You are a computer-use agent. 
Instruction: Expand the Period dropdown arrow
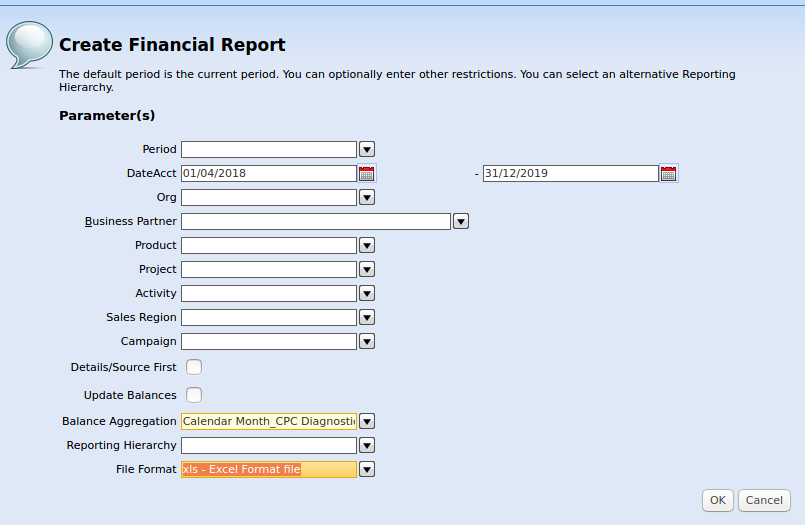(x=367, y=149)
